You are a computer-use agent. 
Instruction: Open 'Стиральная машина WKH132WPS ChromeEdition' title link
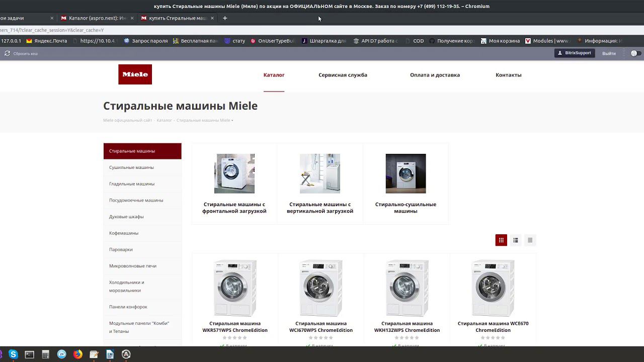pos(407,327)
